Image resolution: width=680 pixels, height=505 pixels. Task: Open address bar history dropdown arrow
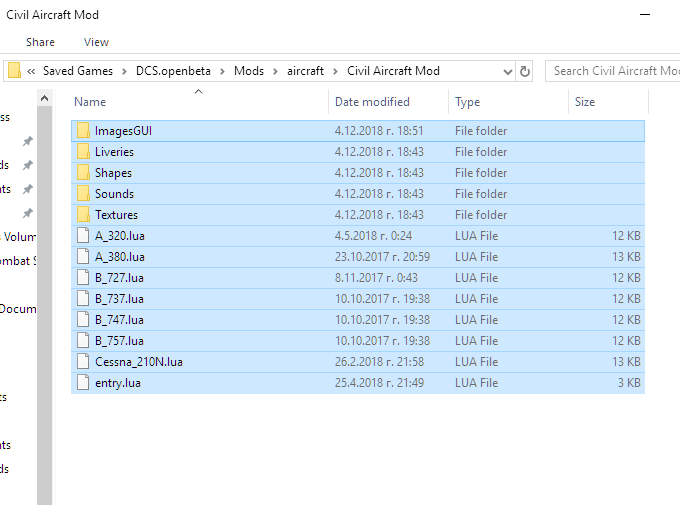coord(507,72)
